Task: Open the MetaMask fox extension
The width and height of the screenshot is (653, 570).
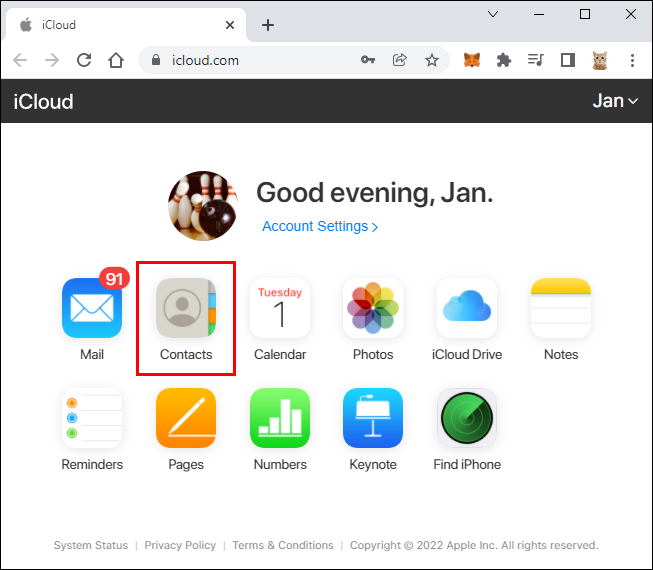Action: 472,60
